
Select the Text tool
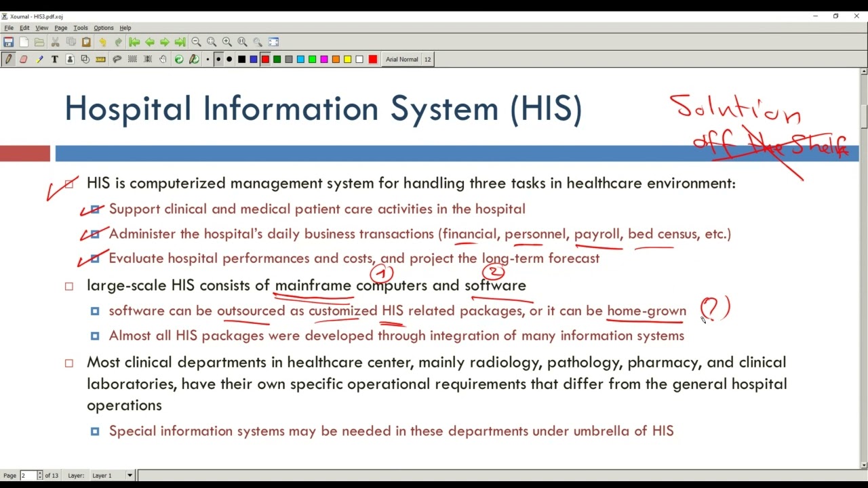55,60
